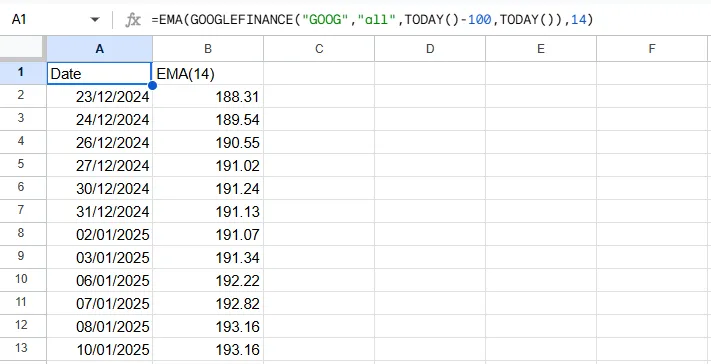Select all cells with the corner button
Screen dimensions: 711x364
pyautogui.click(x=23, y=49)
